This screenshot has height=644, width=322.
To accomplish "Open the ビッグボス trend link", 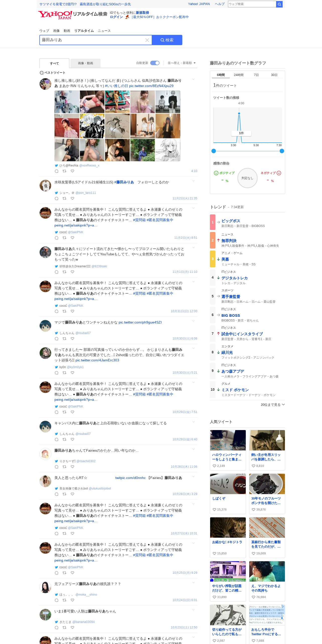I will (x=231, y=221).
